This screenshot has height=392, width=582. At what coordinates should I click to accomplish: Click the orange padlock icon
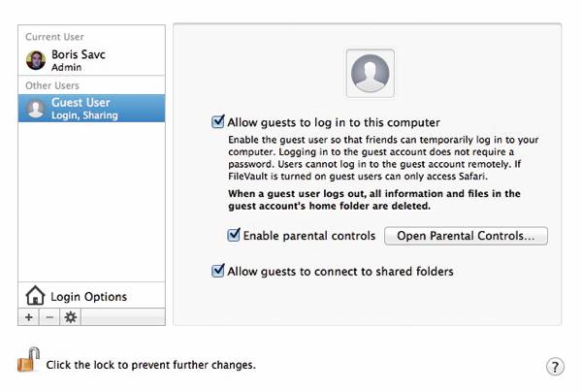tap(27, 360)
